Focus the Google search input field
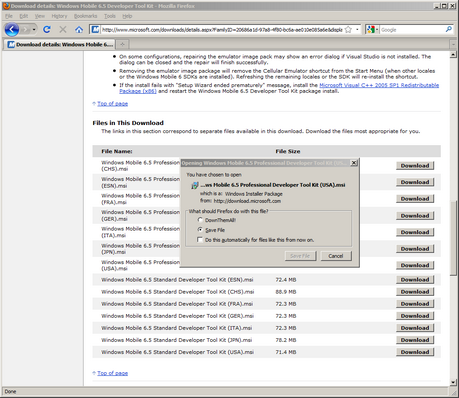Image resolution: width=459 pixels, height=398 pixels. pos(412,30)
